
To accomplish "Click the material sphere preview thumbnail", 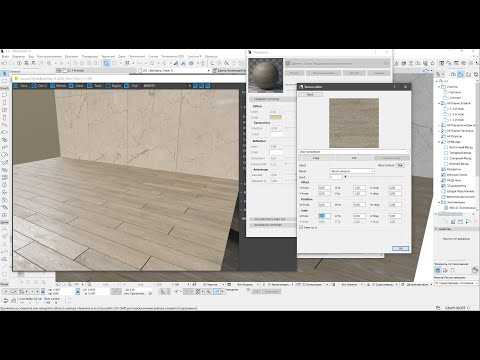I will pyautogui.click(x=266, y=75).
